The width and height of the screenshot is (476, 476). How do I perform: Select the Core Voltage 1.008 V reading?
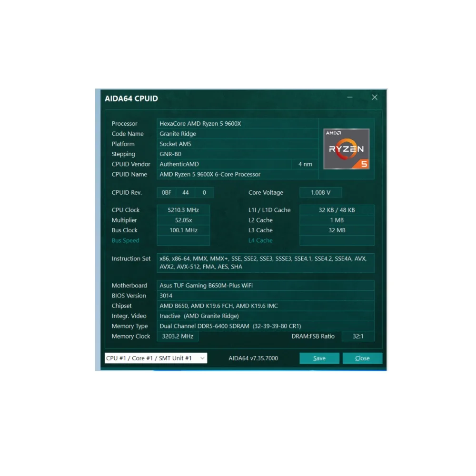320,192
